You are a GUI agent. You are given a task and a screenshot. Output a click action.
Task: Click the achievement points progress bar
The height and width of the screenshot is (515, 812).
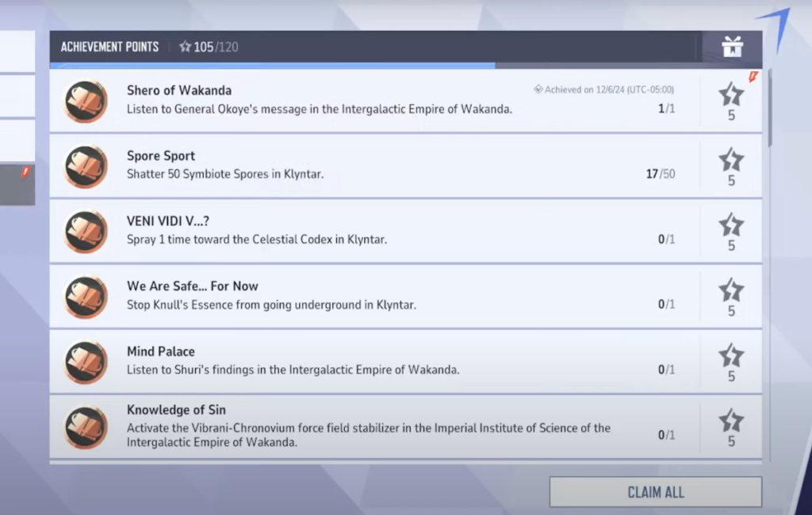click(x=406, y=66)
